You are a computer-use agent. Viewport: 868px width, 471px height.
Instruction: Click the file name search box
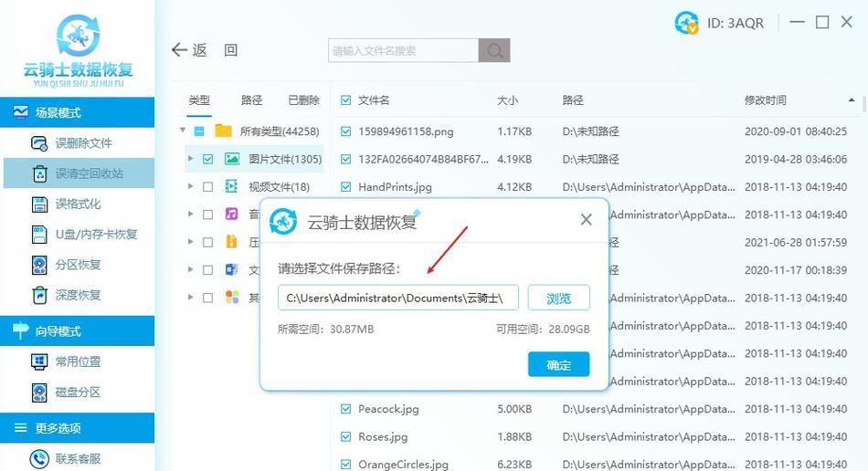point(403,51)
